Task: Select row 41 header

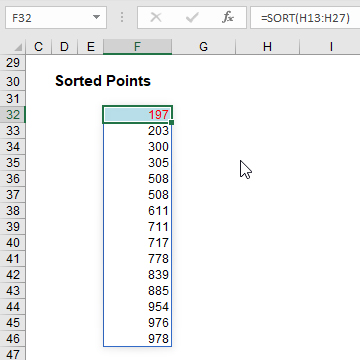Action: (13, 259)
